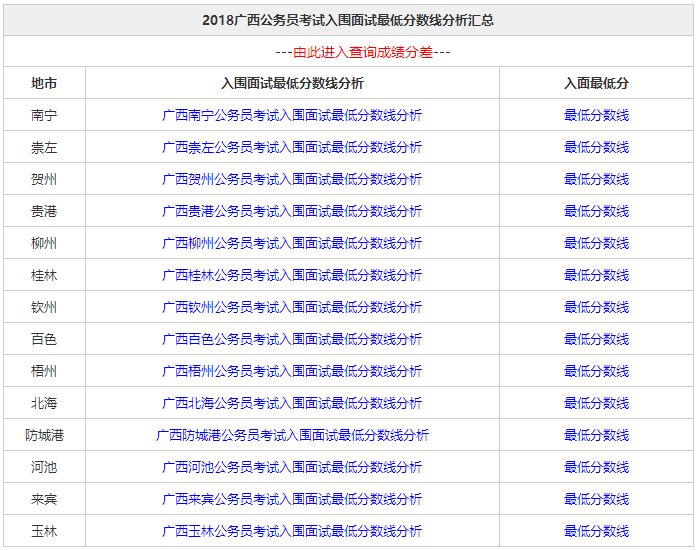Click 最低分数线 link in 玉林 row
Screen dimensions: 698x550
tap(597, 531)
